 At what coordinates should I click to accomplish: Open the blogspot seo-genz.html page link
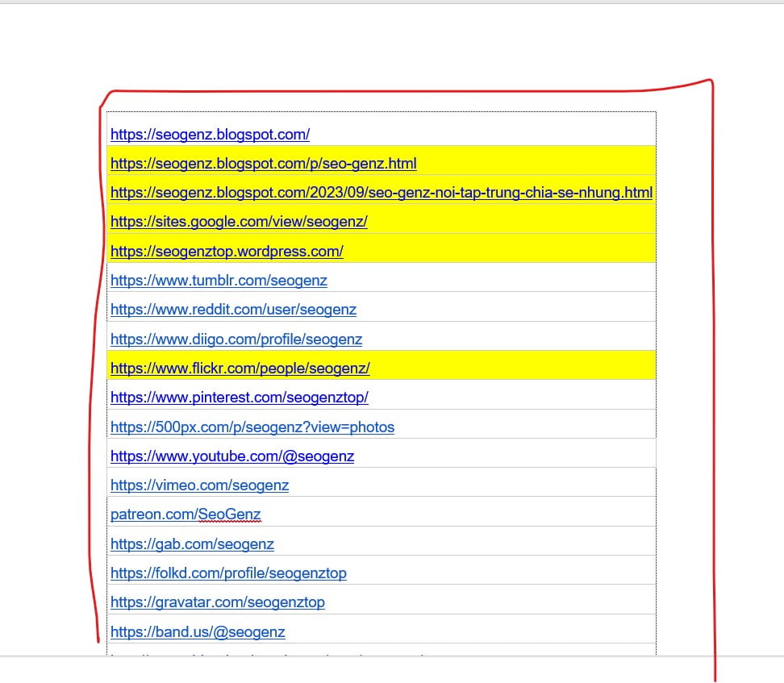pos(264,164)
